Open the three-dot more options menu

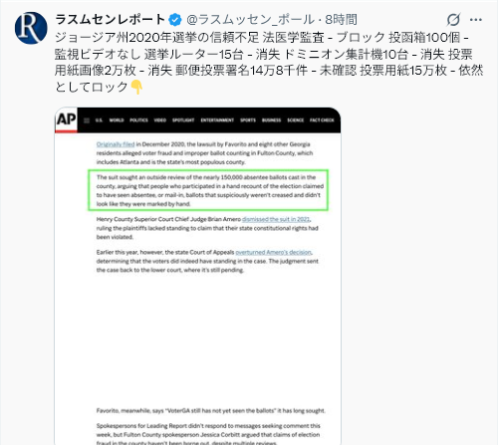tap(476, 20)
